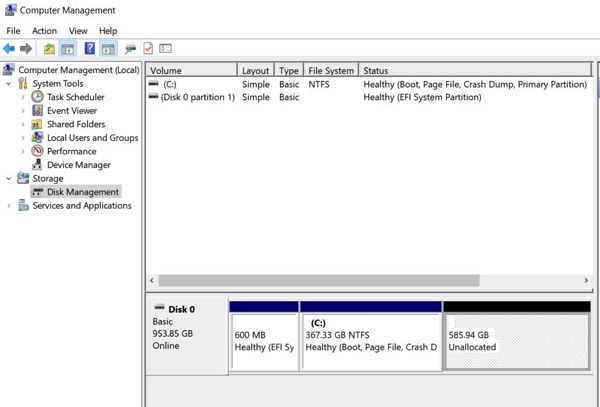The width and height of the screenshot is (600, 407).
Task: Collapse the Storage node
Action: click(9, 179)
